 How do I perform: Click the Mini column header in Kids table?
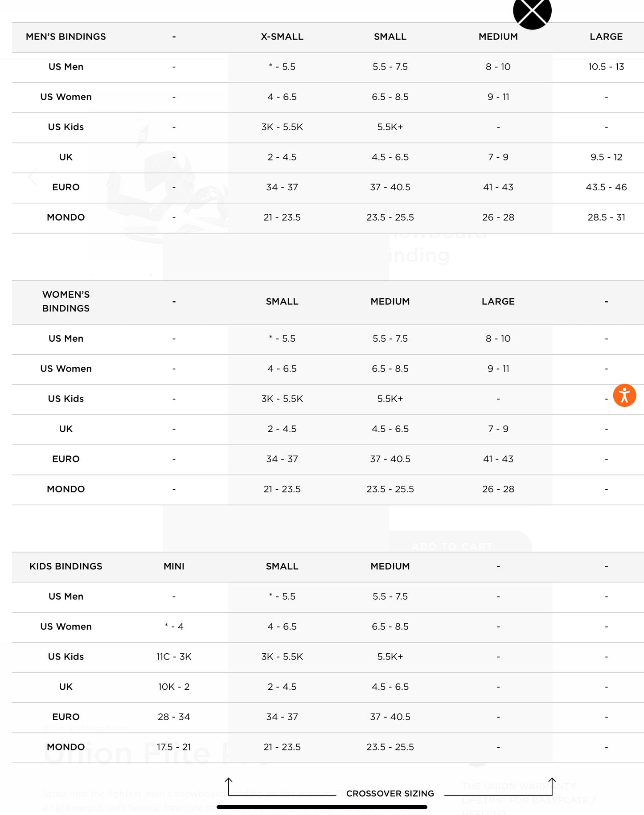174,566
